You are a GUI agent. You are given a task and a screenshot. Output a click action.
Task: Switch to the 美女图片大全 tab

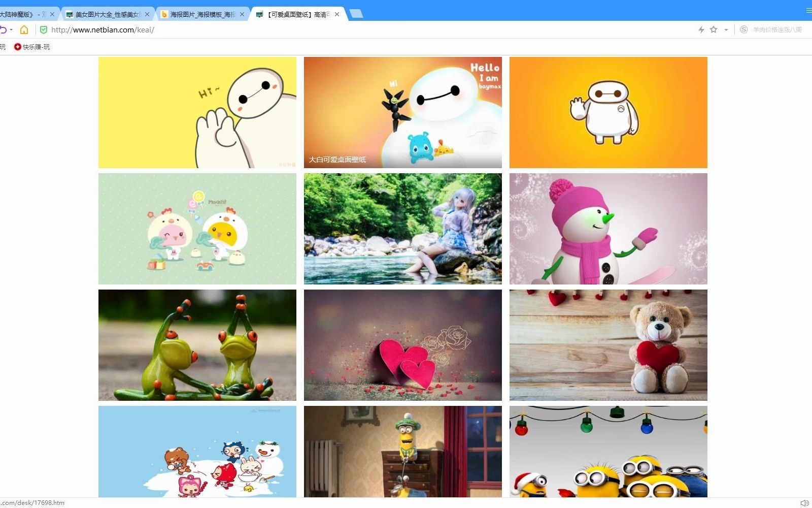(107, 14)
